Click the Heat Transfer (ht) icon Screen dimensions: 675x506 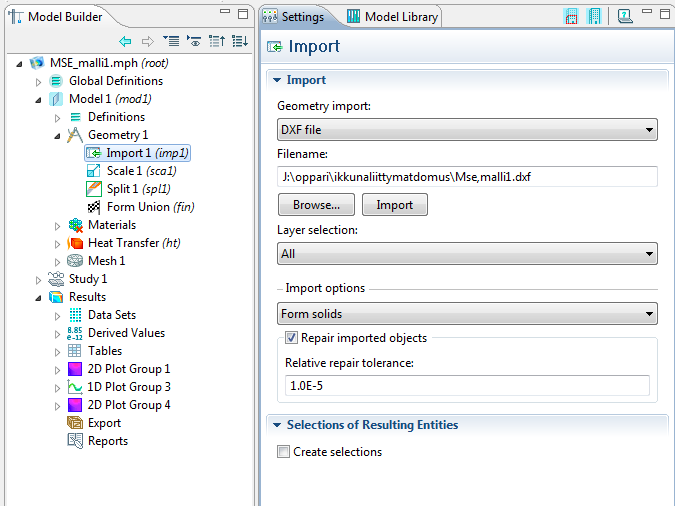pyautogui.click(x=75, y=243)
